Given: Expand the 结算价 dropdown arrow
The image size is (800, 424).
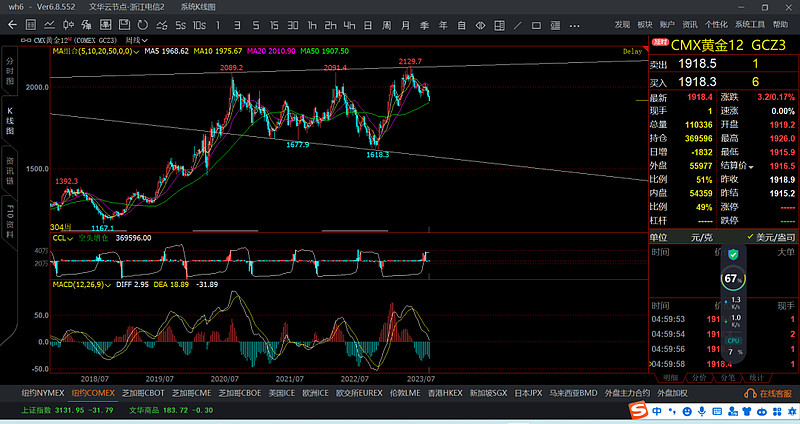Looking at the screenshot, I should coord(751,167).
